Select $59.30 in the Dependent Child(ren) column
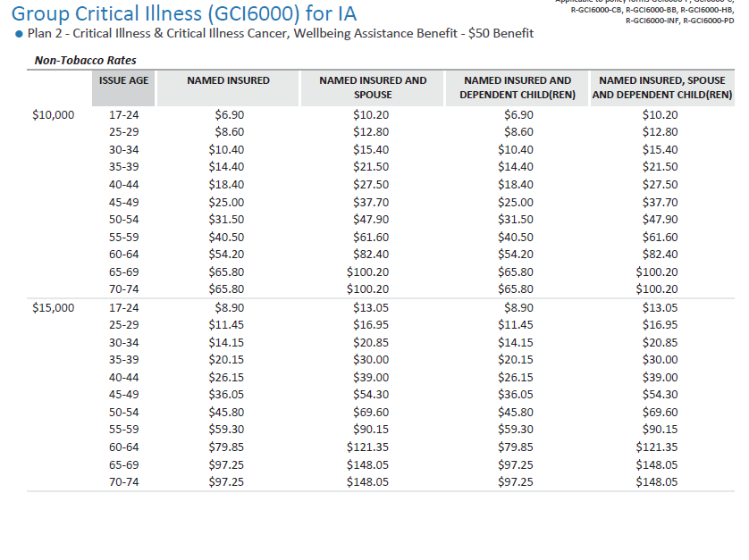This screenshot has height=560, width=749. [515, 430]
